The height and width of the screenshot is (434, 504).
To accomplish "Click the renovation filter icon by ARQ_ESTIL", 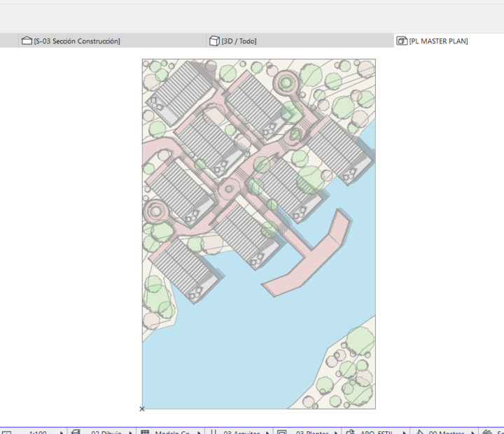I will tap(351, 432).
